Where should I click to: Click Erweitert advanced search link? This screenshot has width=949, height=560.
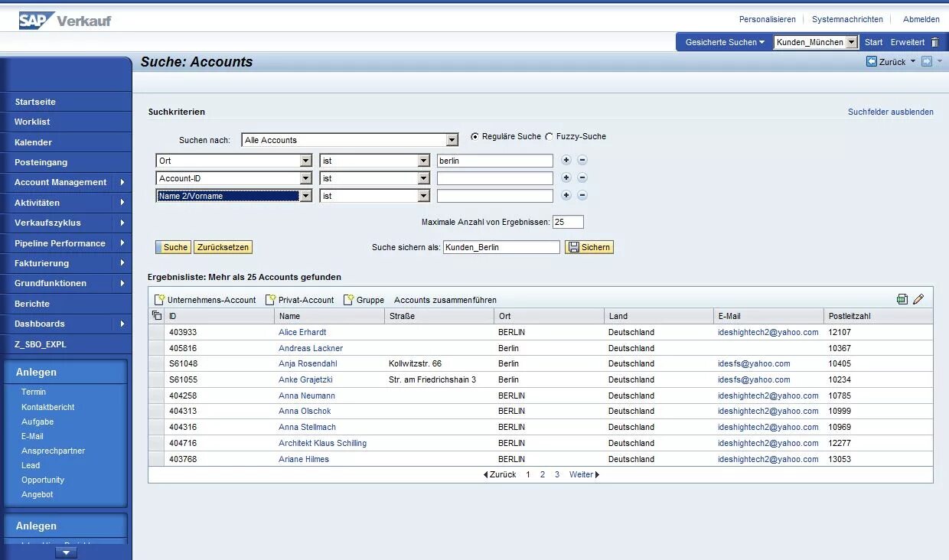[x=908, y=42]
